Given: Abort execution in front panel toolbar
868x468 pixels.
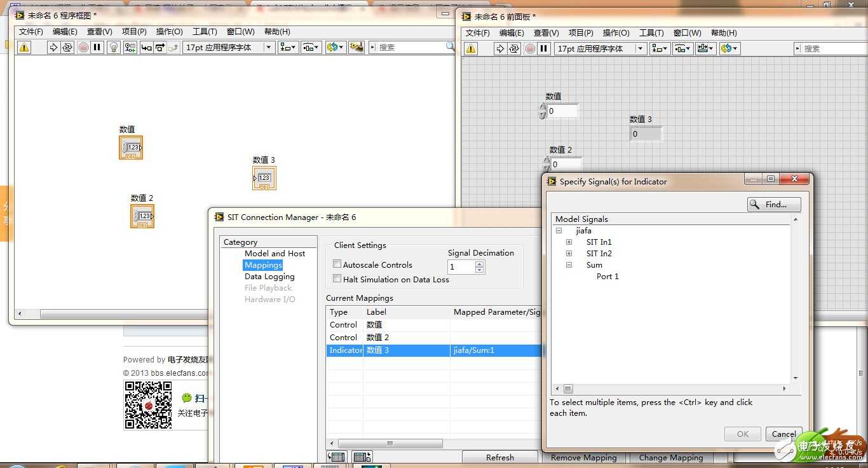Looking at the screenshot, I should pyautogui.click(x=530, y=48).
